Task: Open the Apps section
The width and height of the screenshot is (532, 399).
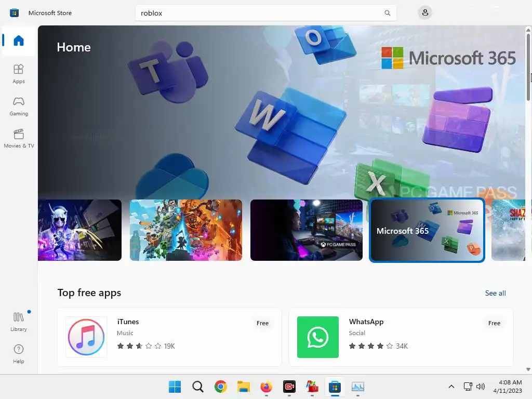Action: pos(19,74)
